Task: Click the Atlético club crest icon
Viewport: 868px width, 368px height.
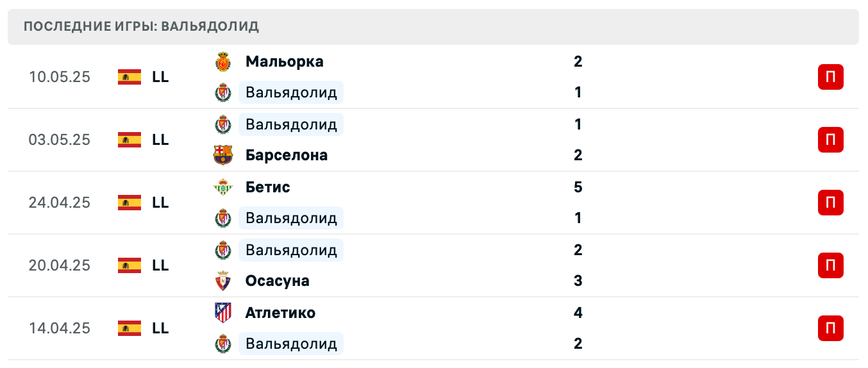Action: pyautogui.click(x=222, y=313)
